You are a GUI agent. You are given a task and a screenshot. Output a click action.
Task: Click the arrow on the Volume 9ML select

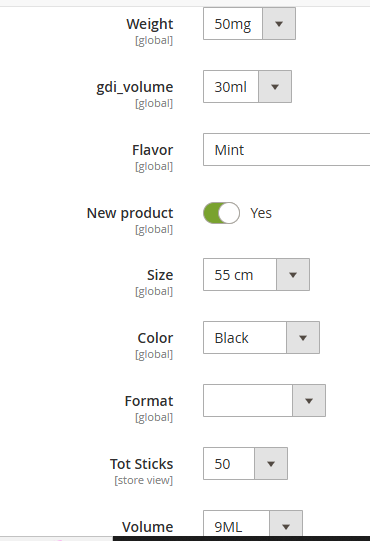(286, 526)
